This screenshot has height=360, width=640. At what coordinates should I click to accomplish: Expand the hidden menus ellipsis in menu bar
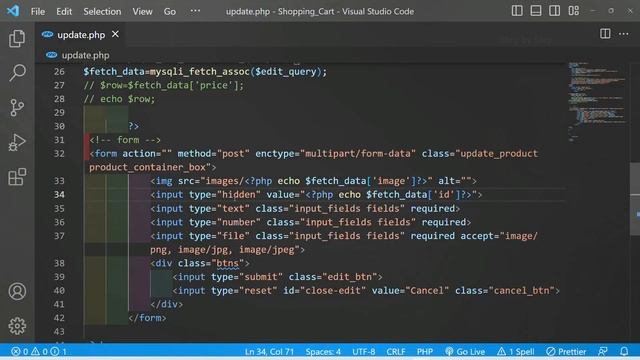(196, 11)
